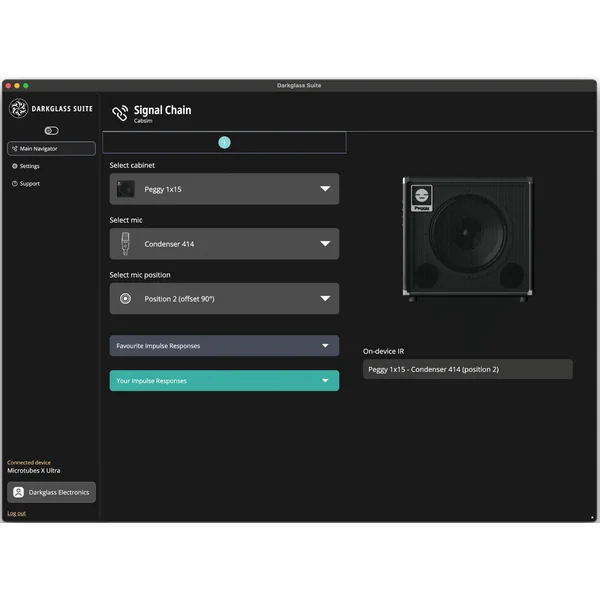
Task: Click the condenser microphone icon
Action: (x=125, y=244)
